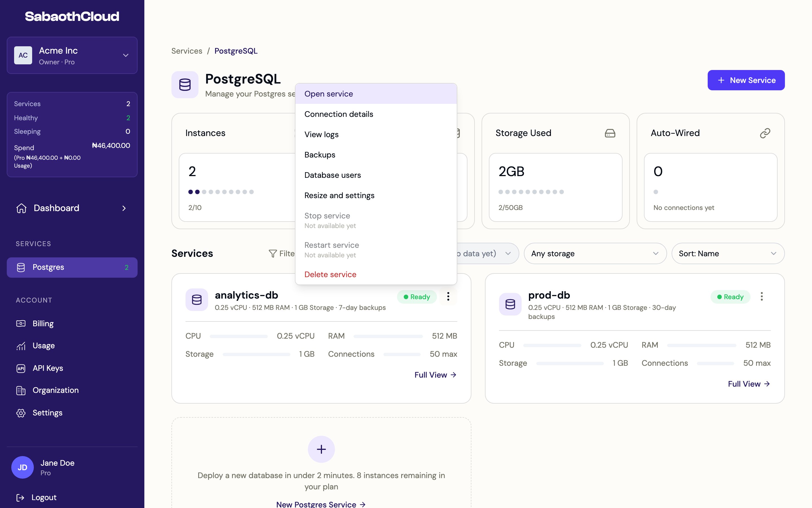Screen dimensions: 812x508
Task: Select Resize and settings menu item
Action: coord(376,196)
